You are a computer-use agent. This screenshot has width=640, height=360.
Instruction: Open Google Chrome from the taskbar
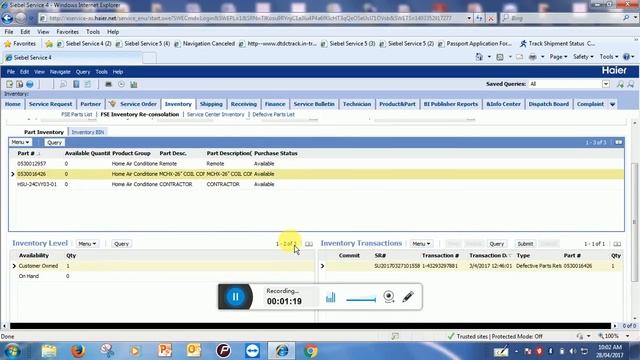[x=311, y=351]
